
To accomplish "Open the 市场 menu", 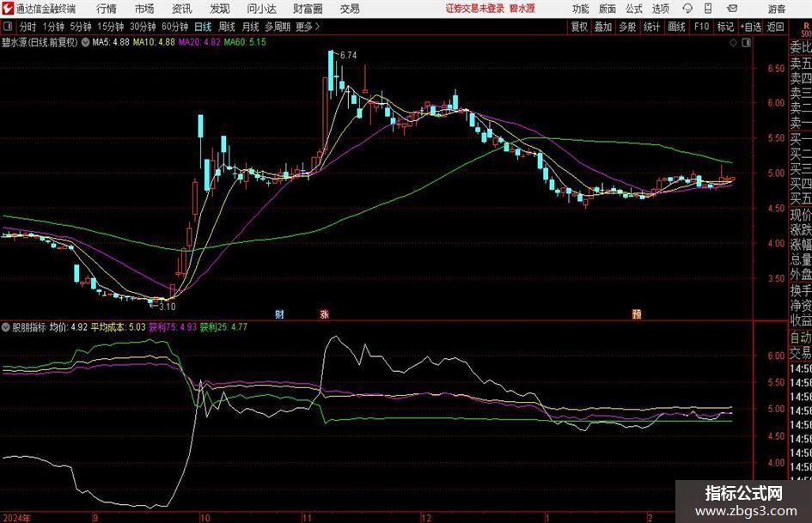I will coord(144,9).
